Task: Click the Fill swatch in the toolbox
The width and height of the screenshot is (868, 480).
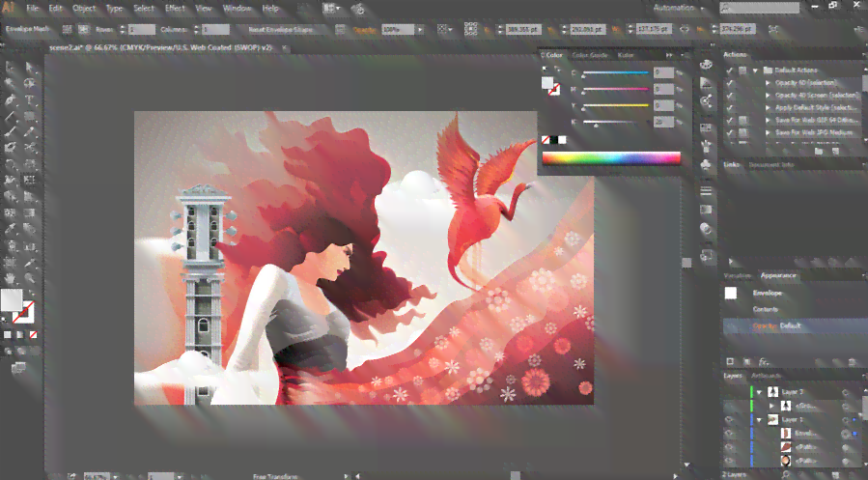Action: (x=11, y=299)
